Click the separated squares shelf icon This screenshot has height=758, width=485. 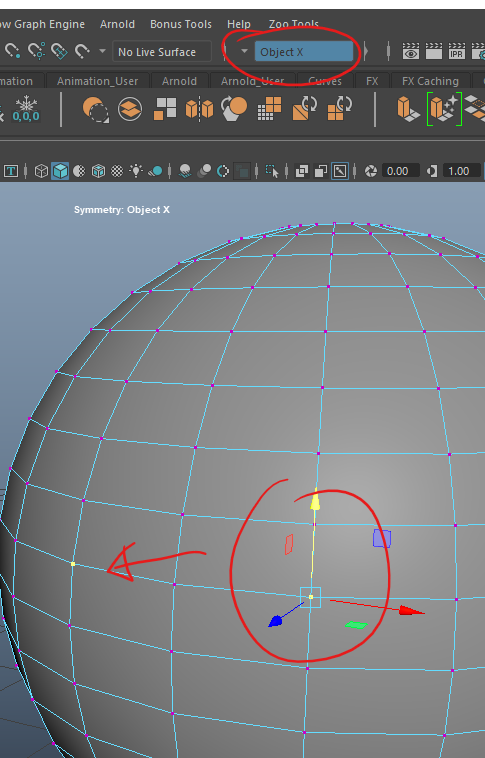pyautogui.click(x=164, y=109)
